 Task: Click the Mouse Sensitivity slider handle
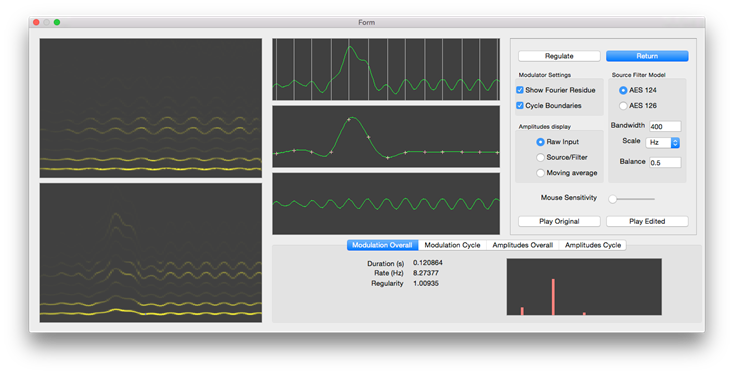(612, 199)
